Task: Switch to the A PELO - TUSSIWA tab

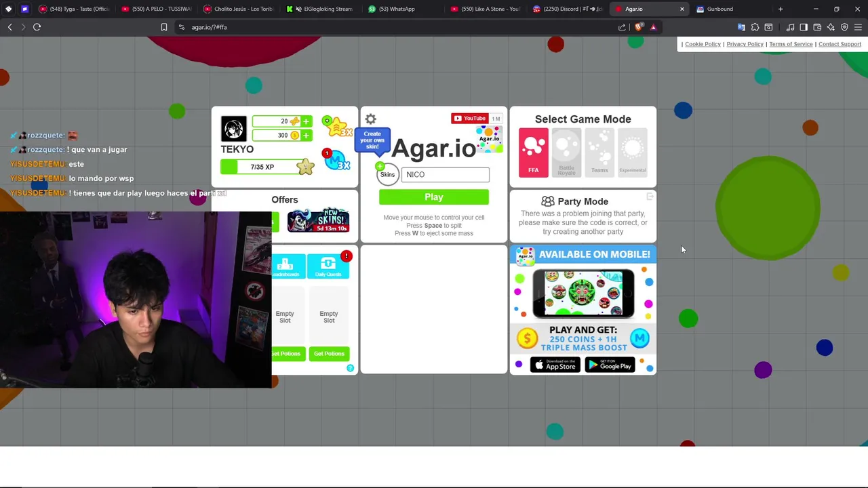Action: (x=157, y=9)
